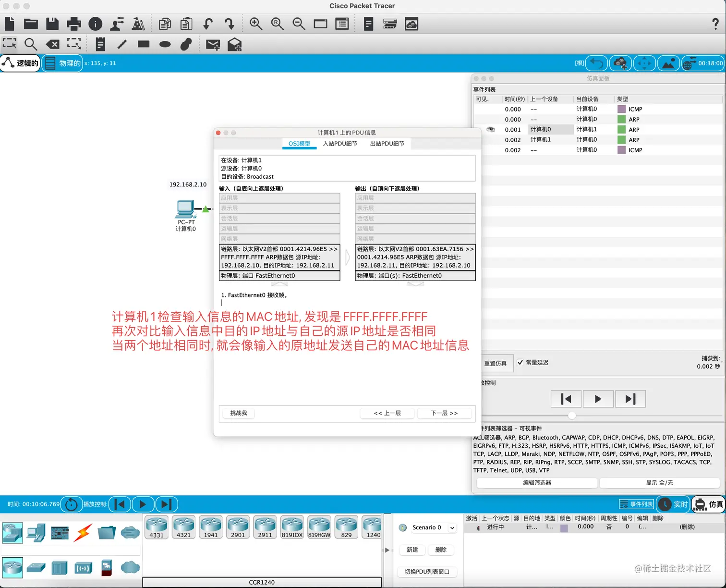Undo the last action

[x=208, y=24]
